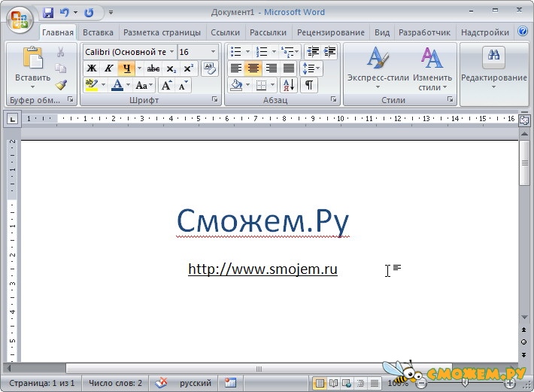Switch to Разметка страницы tab
Viewport: 534px width, 392px height.
click(x=162, y=32)
